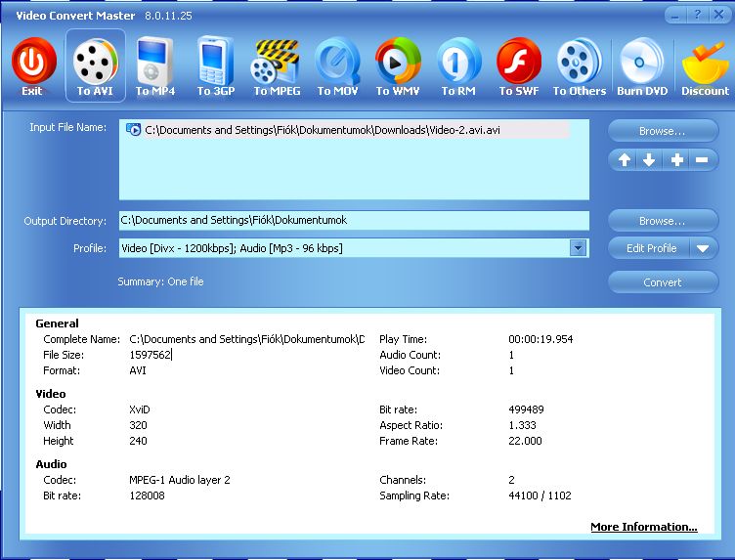Open help via question mark button
The height and width of the screenshot is (560, 735).
coord(697,15)
